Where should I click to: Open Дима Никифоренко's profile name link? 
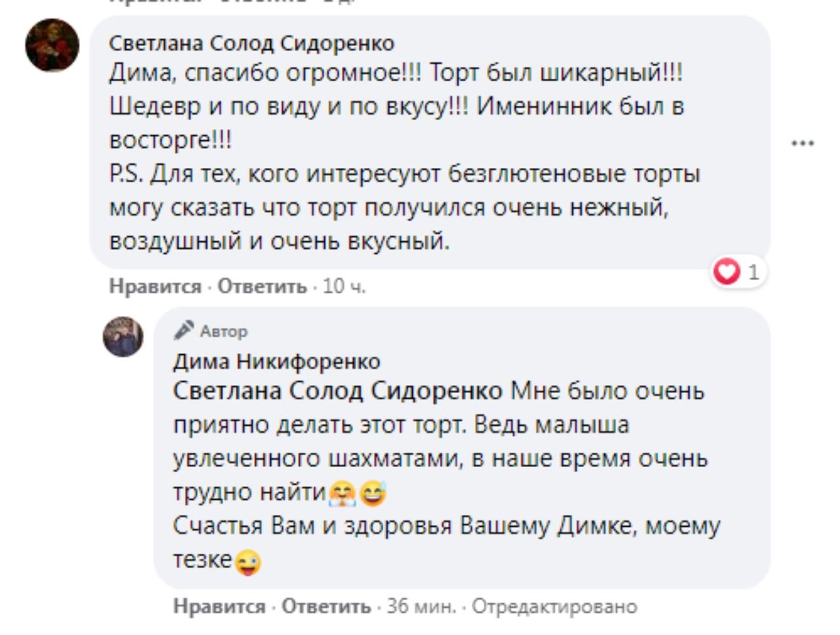[x=276, y=361]
